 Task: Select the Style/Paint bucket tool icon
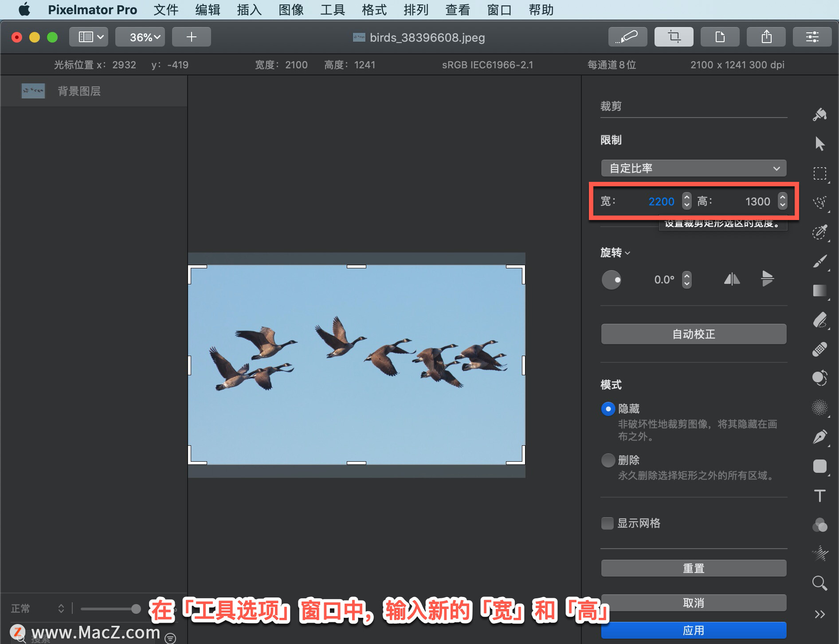[819, 114]
